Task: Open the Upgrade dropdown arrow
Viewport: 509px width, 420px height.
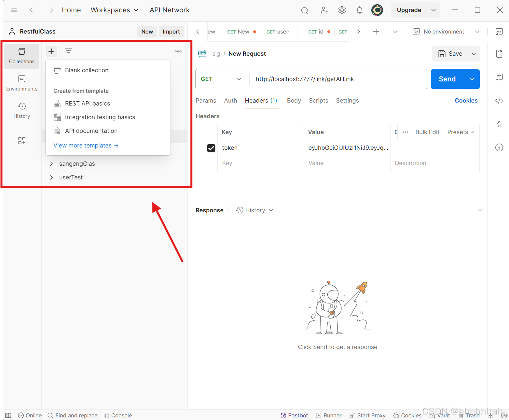Action: [x=433, y=10]
